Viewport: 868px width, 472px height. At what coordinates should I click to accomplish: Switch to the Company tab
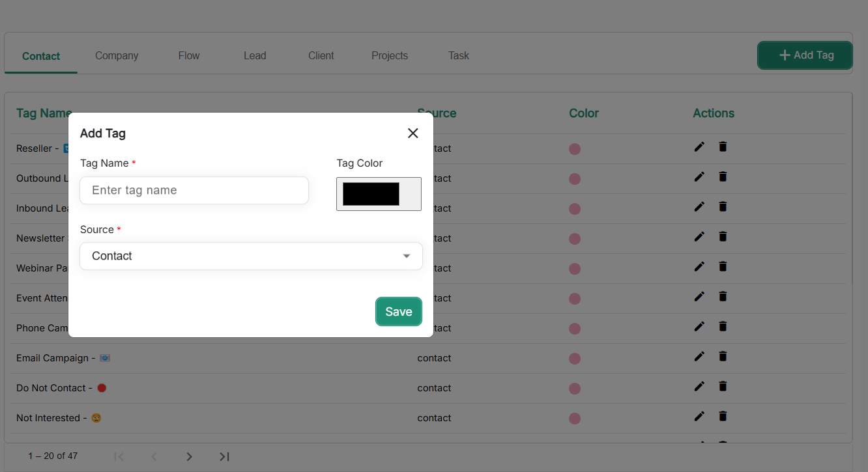point(117,56)
